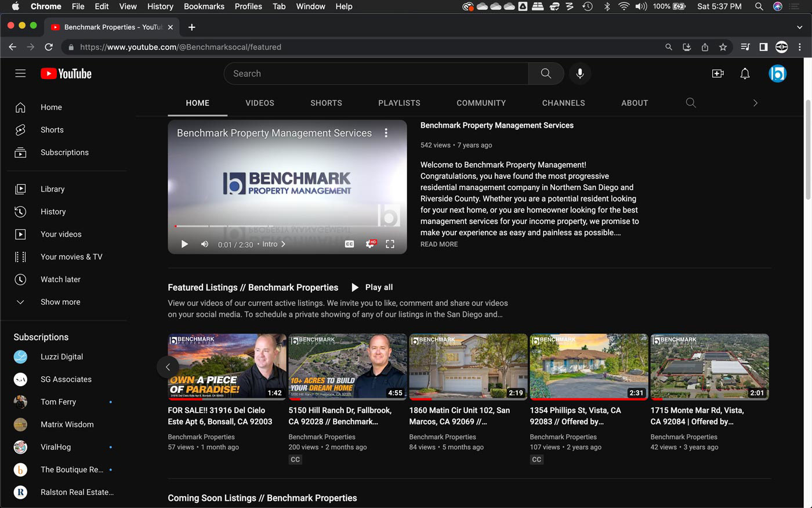Click Play all for Featured Listings
This screenshot has width=812, height=508.
[x=372, y=287]
